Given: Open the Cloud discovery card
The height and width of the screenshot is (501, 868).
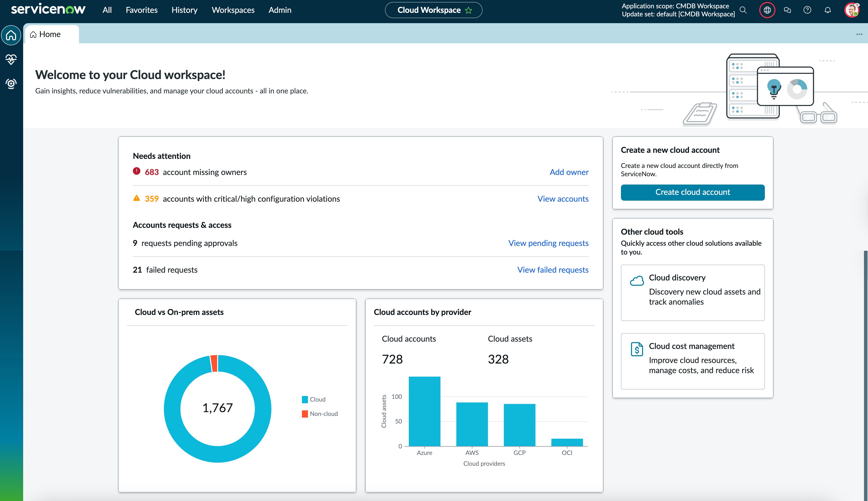Looking at the screenshot, I should click(x=692, y=293).
